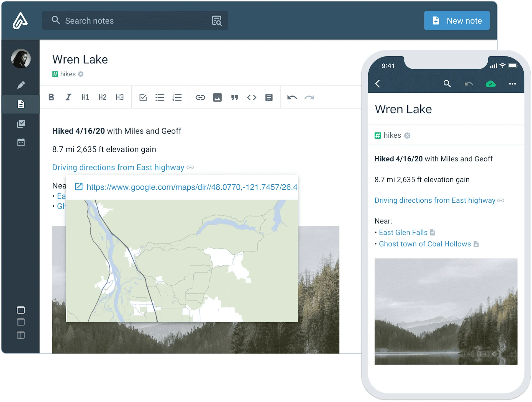Open the tasks view from the left sidebar
This screenshot has height=402, width=532.
coord(21,124)
